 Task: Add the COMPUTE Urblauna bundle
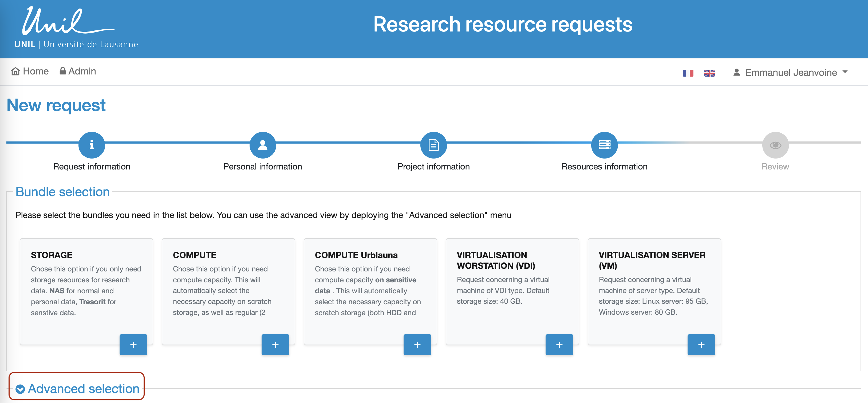(417, 344)
